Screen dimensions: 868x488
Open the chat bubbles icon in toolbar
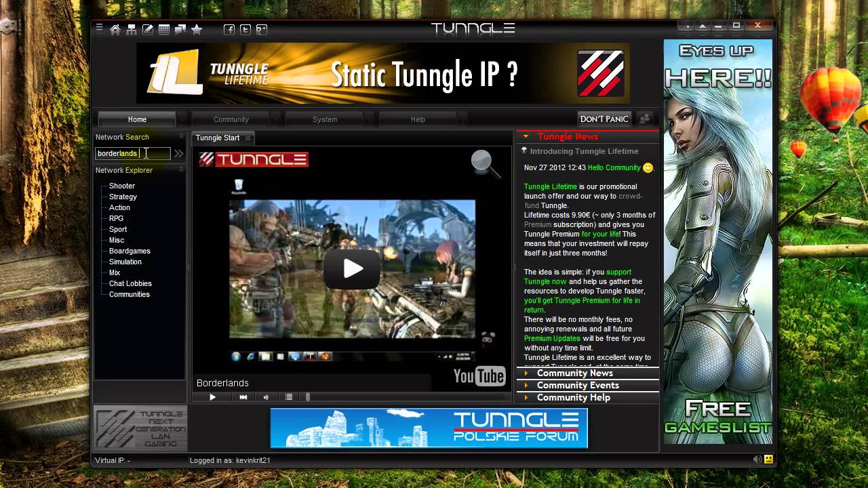click(x=180, y=29)
